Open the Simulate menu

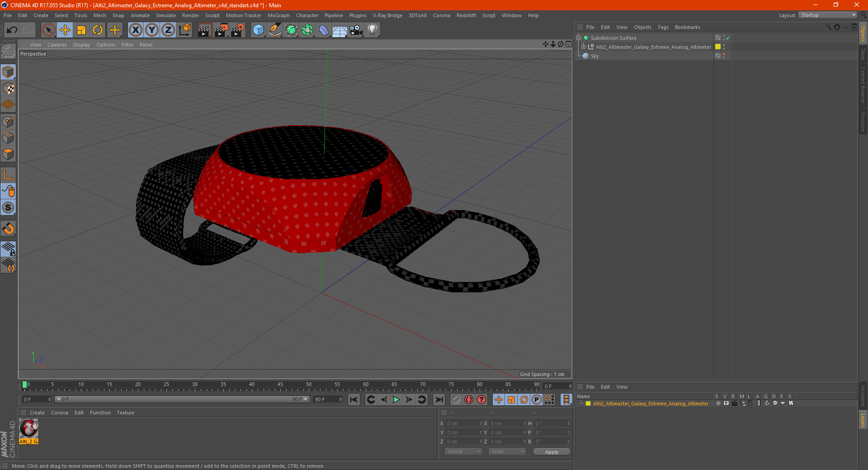click(x=165, y=15)
